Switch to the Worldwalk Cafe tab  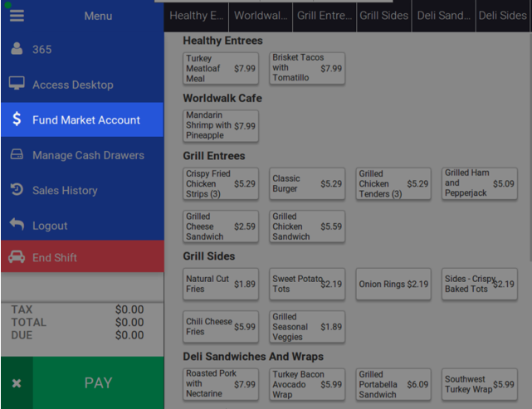[x=261, y=16]
